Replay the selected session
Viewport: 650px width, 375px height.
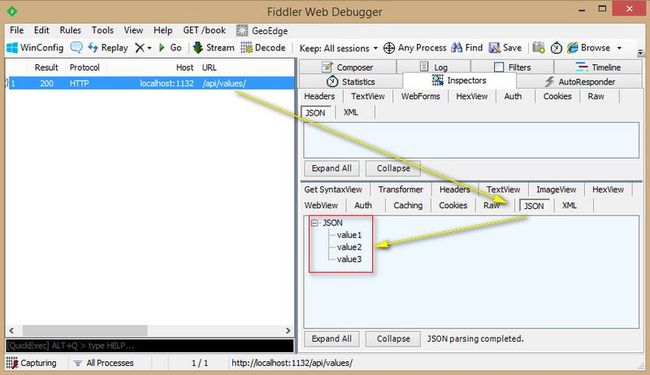click(x=108, y=48)
